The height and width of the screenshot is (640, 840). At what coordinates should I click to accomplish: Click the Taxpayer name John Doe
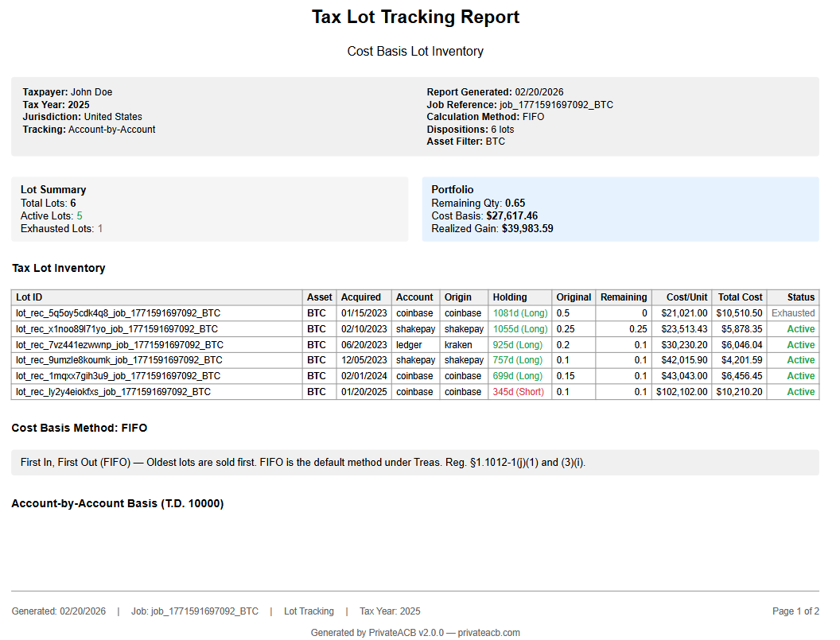91,91
